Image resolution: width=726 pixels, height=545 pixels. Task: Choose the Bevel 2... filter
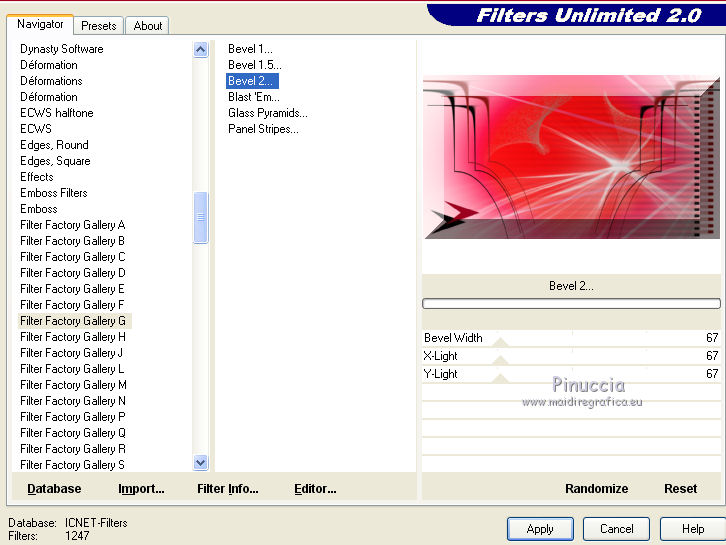252,81
